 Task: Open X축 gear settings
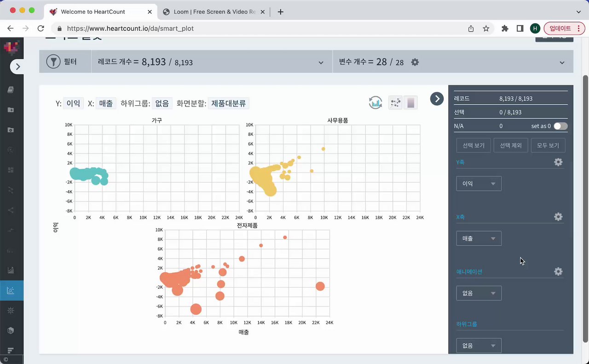[558, 217]
